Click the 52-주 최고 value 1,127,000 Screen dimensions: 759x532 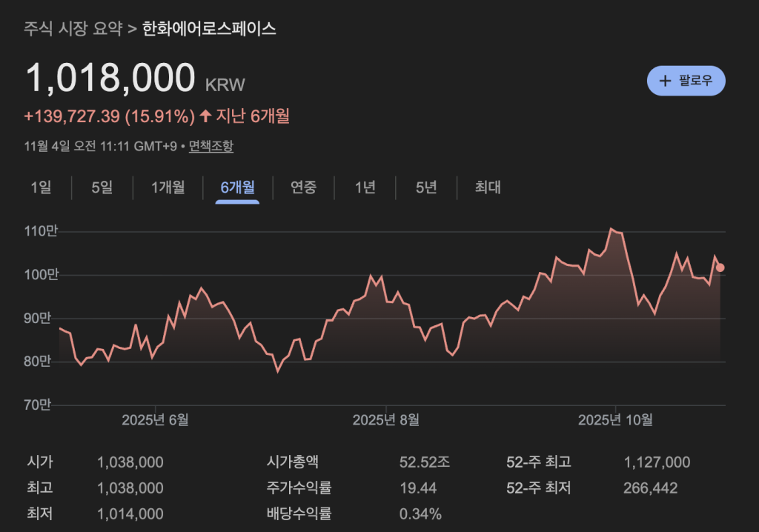pyautogui.click(x=657, y=463)
